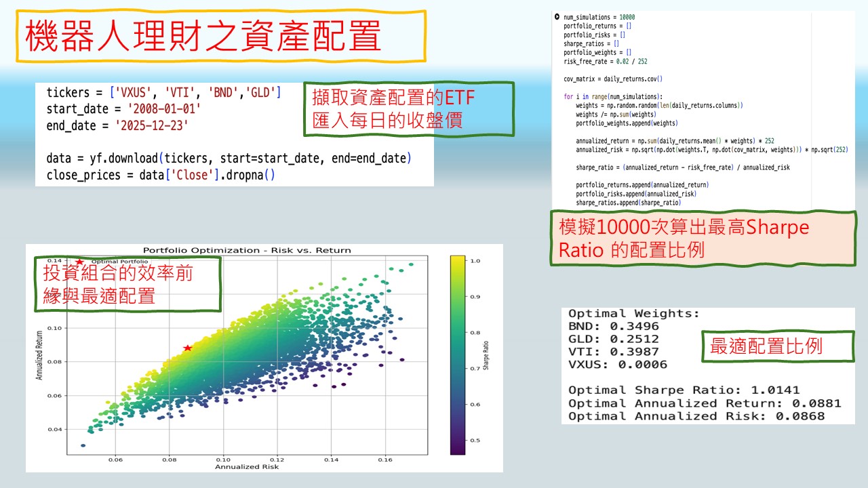This screenshot has height=488, width=868.
Task: Select the 最適配置比例 label box
Action: (x=766, y=346)
